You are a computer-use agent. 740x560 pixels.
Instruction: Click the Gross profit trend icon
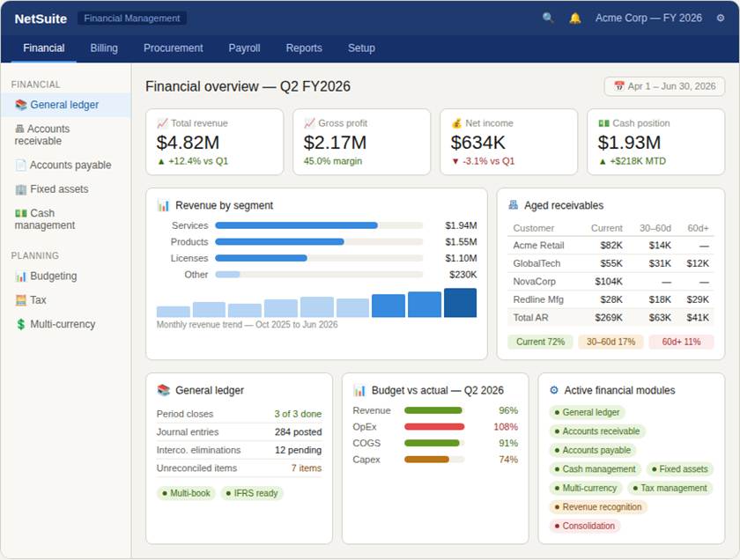(309, 123)
